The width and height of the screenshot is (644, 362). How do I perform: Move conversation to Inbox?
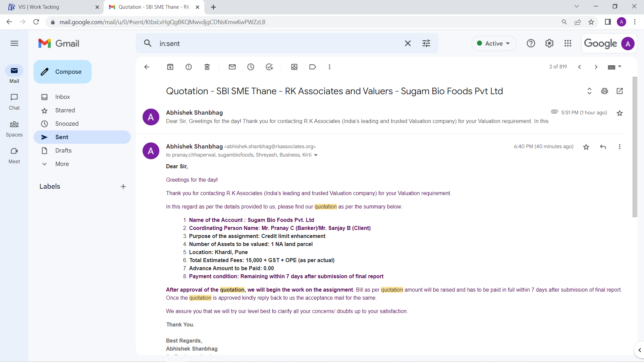(x=294, y=67)
